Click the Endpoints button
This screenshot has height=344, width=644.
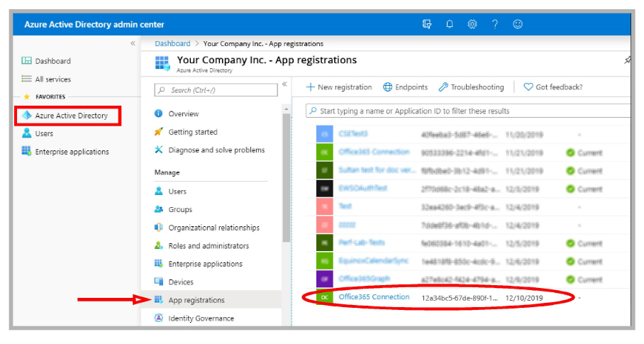[x=406, y=87]
